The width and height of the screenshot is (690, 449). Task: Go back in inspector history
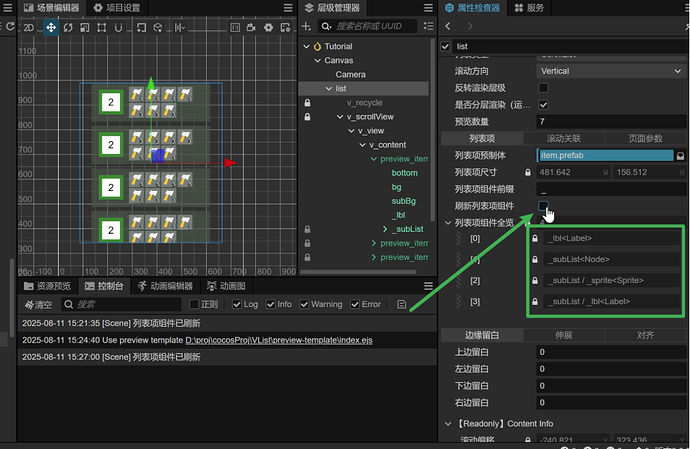(448, 26)
